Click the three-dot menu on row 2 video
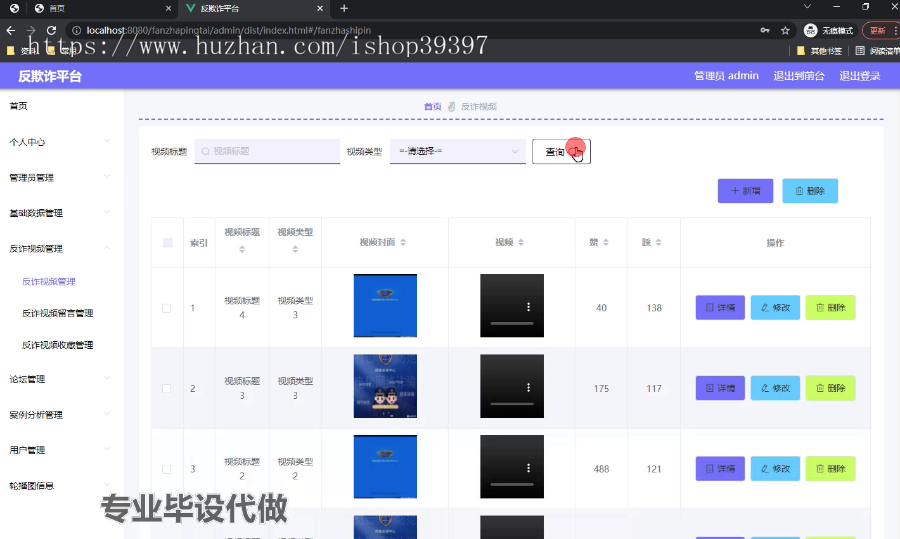Image resolution: width=900 pixels, height=539 pixels. [529, 388]
